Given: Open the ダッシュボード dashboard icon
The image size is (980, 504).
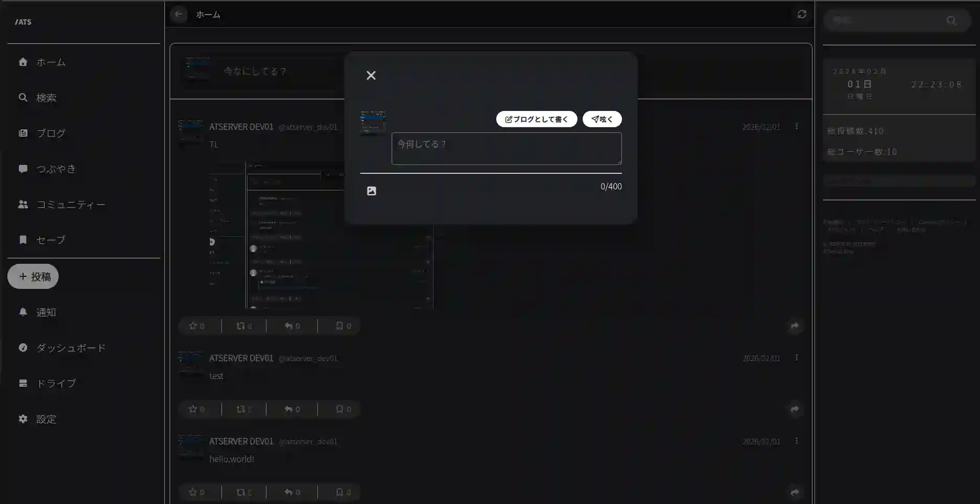Looking at the screenshot, I should (23, 348).
